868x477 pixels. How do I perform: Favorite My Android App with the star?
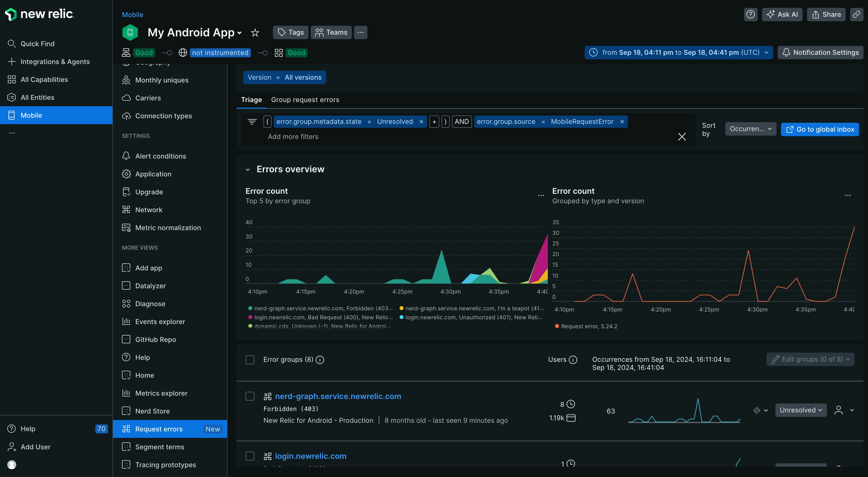point(255,33)
